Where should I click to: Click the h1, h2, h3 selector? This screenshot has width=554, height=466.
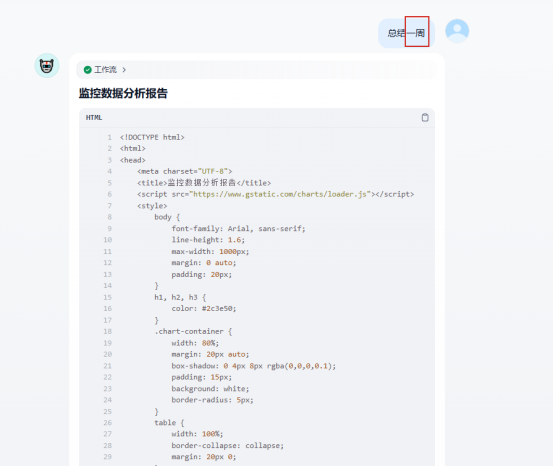180,297
